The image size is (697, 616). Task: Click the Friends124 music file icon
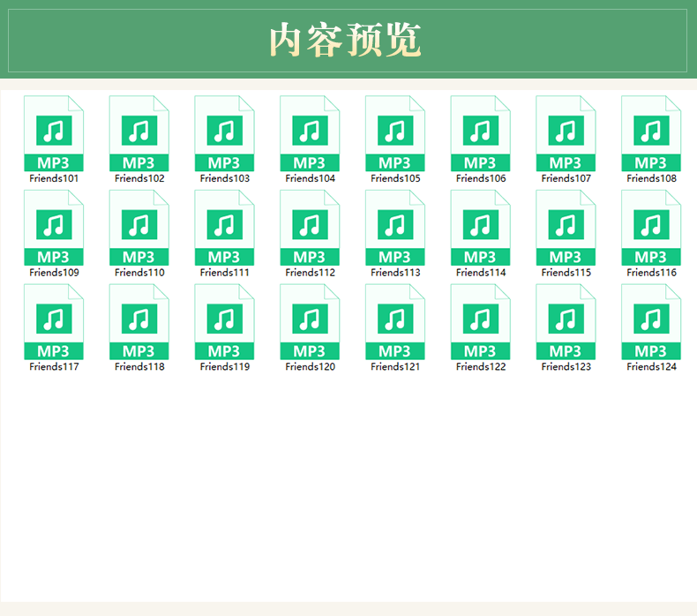(651, 322)
